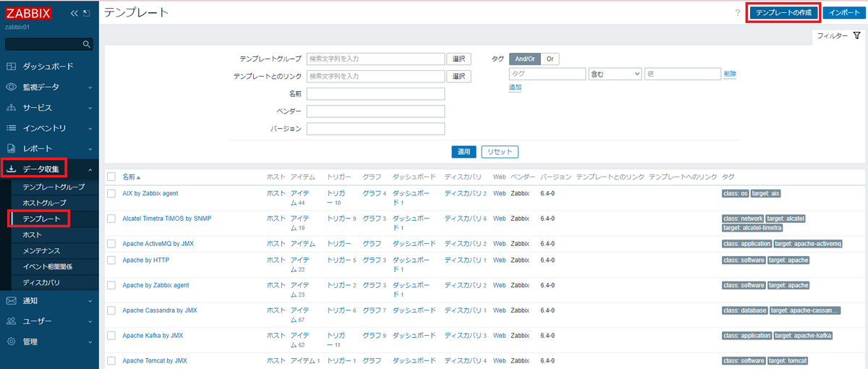Open the Apache Kafka by JMX template link
Viewport: 868px width, 369px height.
pos(153,336)
